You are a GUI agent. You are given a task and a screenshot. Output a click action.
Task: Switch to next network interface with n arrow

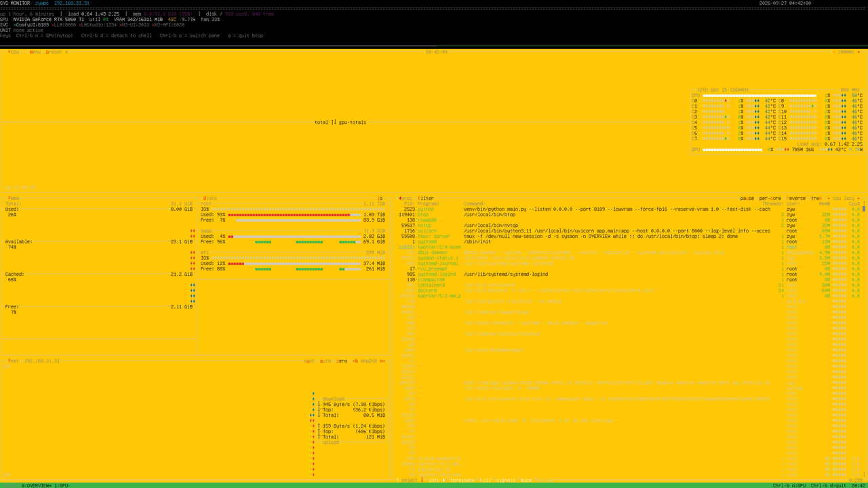pyautogui.click(x=382, y=361)
